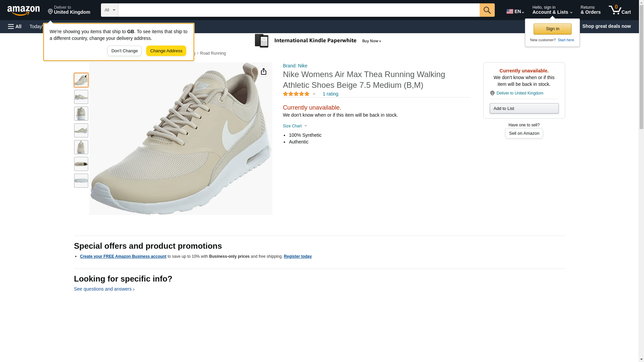Viewport: 644px width, 362px height.
Task: Click Deliver to United Kingdom location link
Action: pyautogui.click(x=519, y=93)
